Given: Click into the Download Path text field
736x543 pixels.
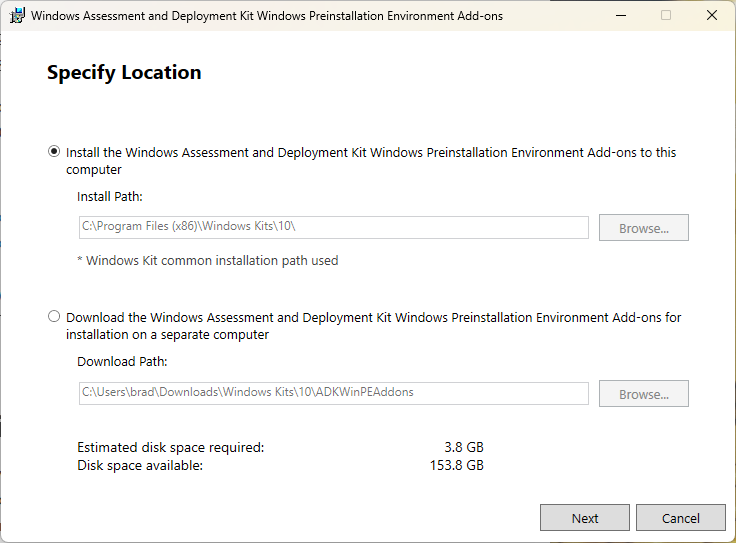Looking at the screenshot, I should [334, 393].
